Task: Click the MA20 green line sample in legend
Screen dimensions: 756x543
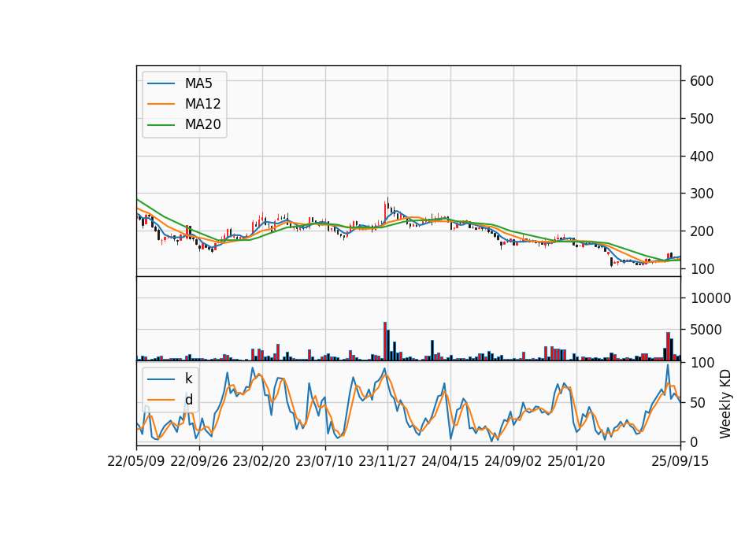Action: point(161,124)
